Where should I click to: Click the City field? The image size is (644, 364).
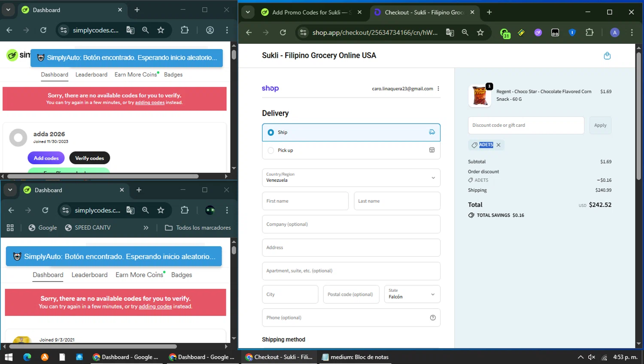[290, 294]
